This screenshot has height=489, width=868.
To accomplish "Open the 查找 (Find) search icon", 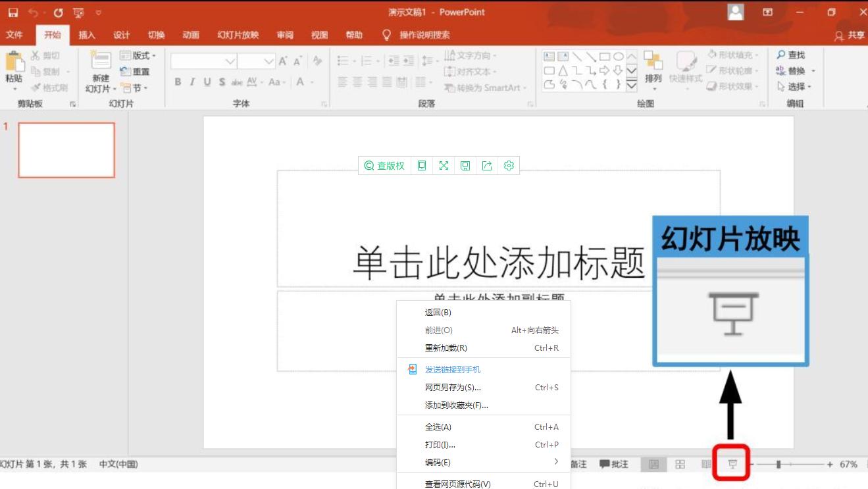I will pos(790,55).
